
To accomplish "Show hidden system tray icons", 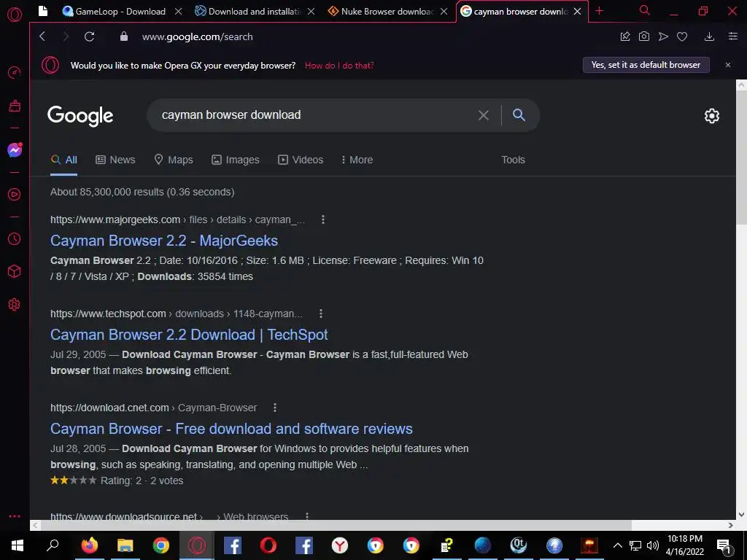I will pos(617,545).
